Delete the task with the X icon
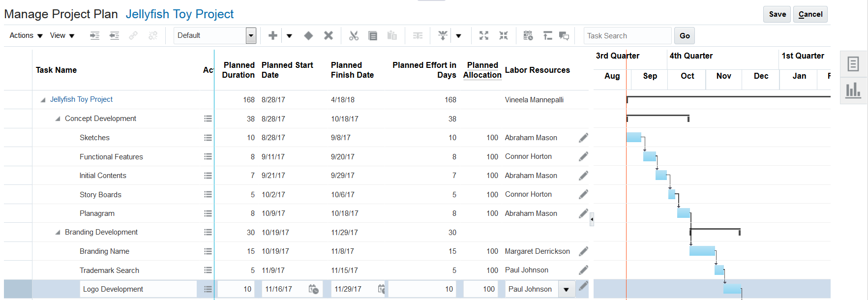Viewport: 868px width, 300px height. click(329, 35)
